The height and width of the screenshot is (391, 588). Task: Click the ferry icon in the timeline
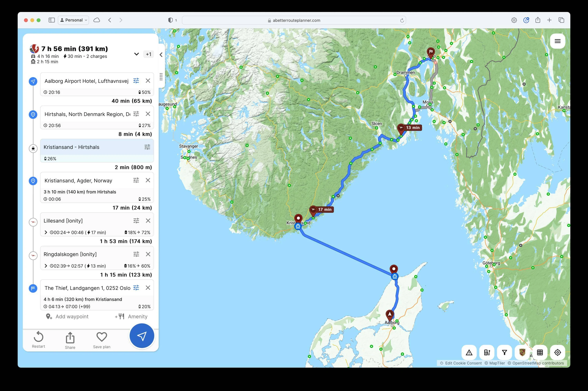(x=33, y=148)
